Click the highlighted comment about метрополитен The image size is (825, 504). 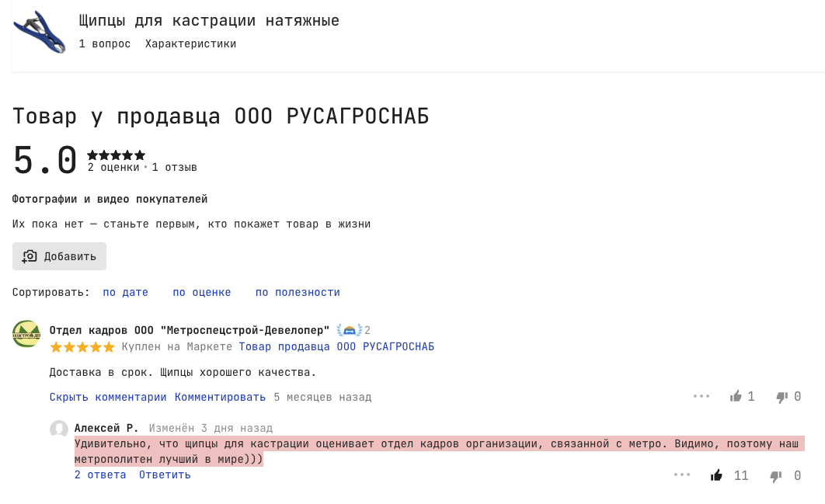pyautogui.click(x=440, y=451)
